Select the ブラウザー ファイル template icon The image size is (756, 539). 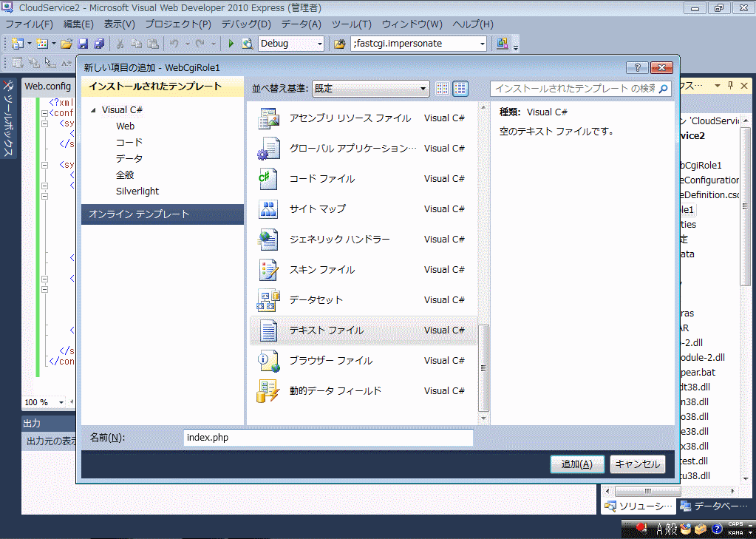click(268, 361)
